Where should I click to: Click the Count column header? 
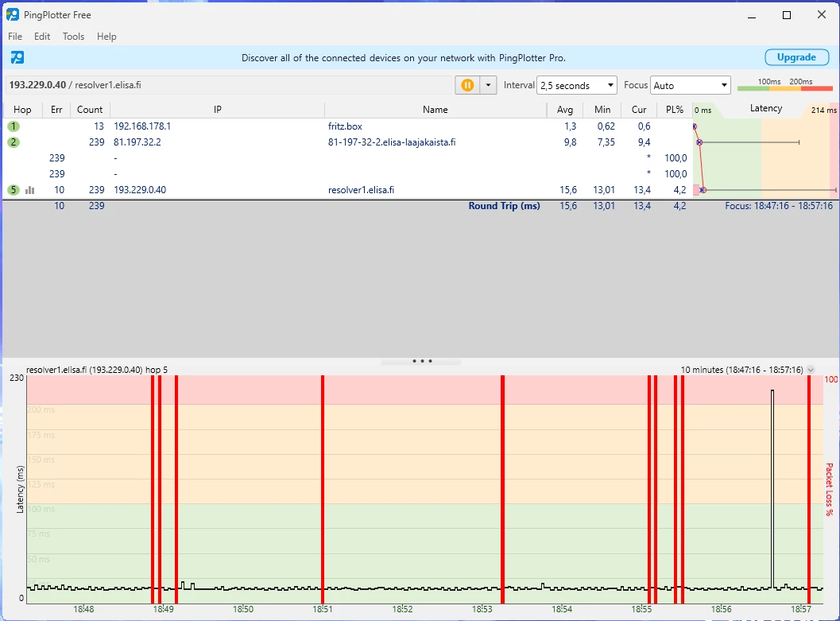(90, 109)
